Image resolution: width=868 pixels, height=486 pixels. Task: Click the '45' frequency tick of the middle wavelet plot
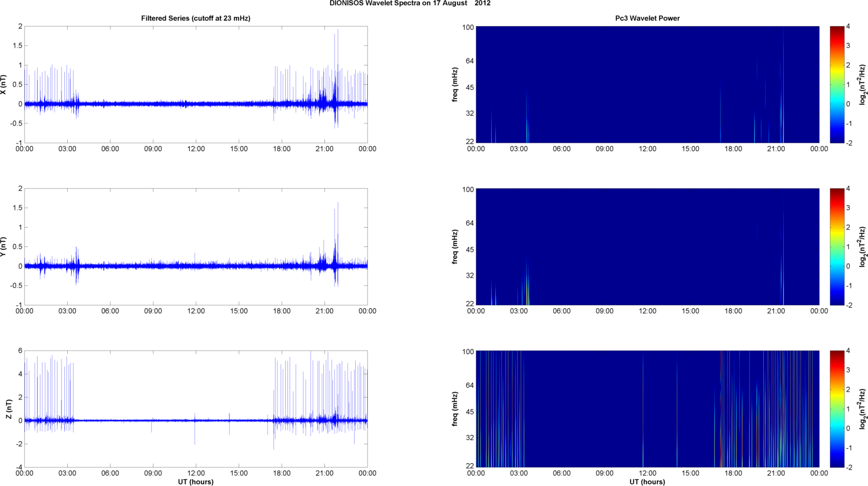coord(470,250)
